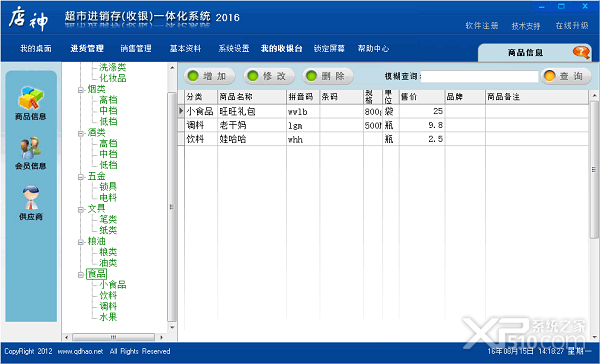Open 我的桌面 menu
The height and width of the screenshot is (364, 600).
click(x=36, y=49)
